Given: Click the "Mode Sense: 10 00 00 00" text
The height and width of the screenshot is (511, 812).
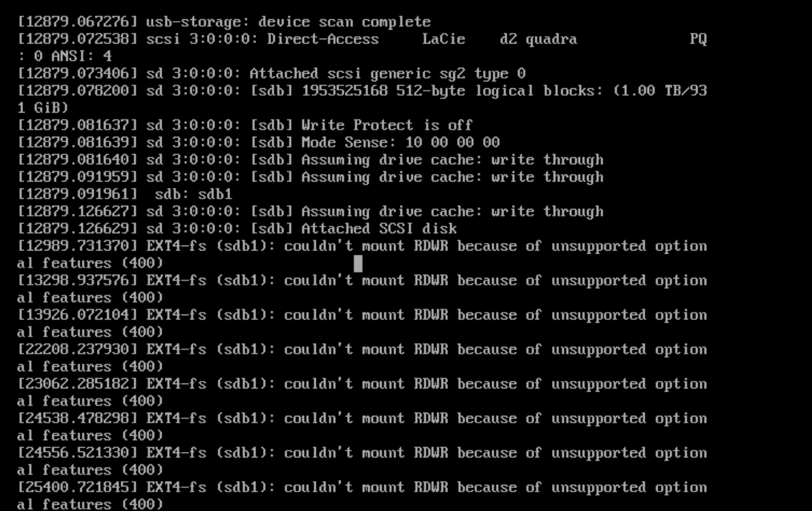Looking at the screenshot, I should tap(400, 143).
